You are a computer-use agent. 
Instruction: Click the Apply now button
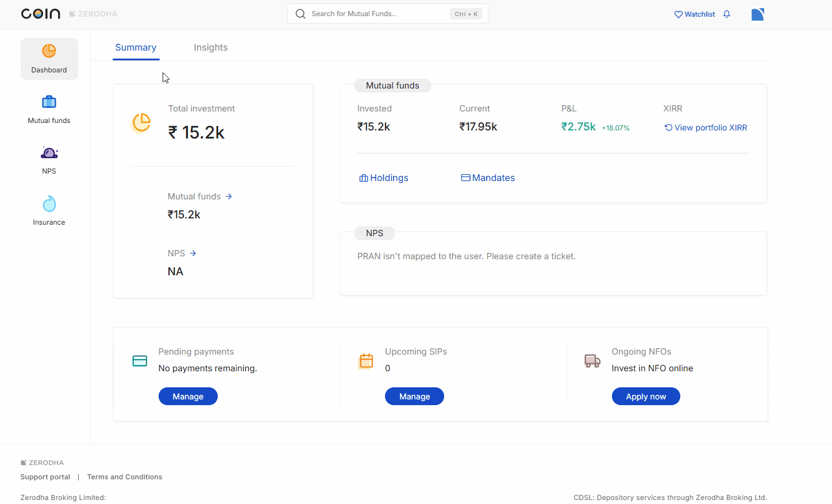[645, 397]
